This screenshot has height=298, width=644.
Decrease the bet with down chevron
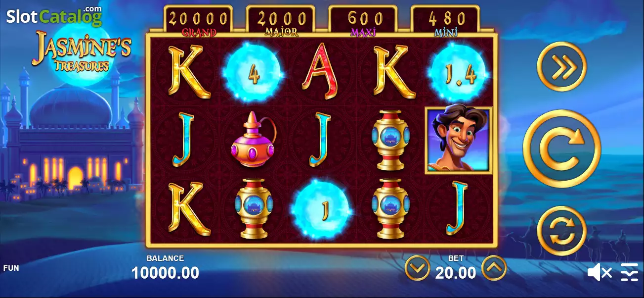(417, 268)
